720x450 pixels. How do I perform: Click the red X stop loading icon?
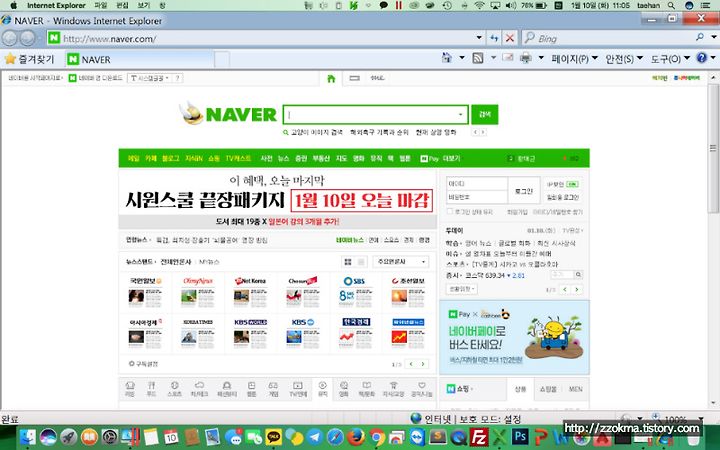tap(510, 38)
